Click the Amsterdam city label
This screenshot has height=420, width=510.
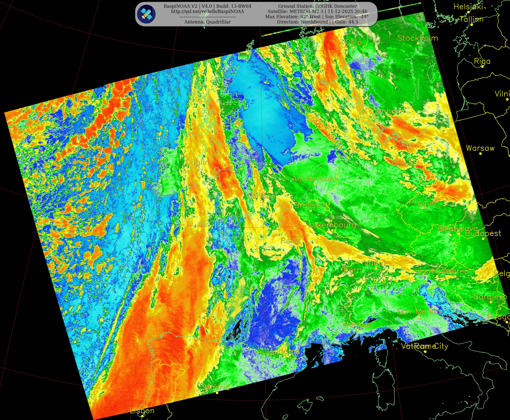pos(314,179)
